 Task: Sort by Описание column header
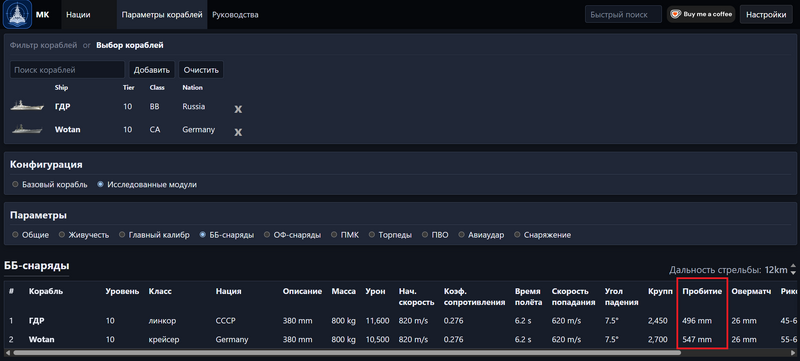[x=303, y=292]
